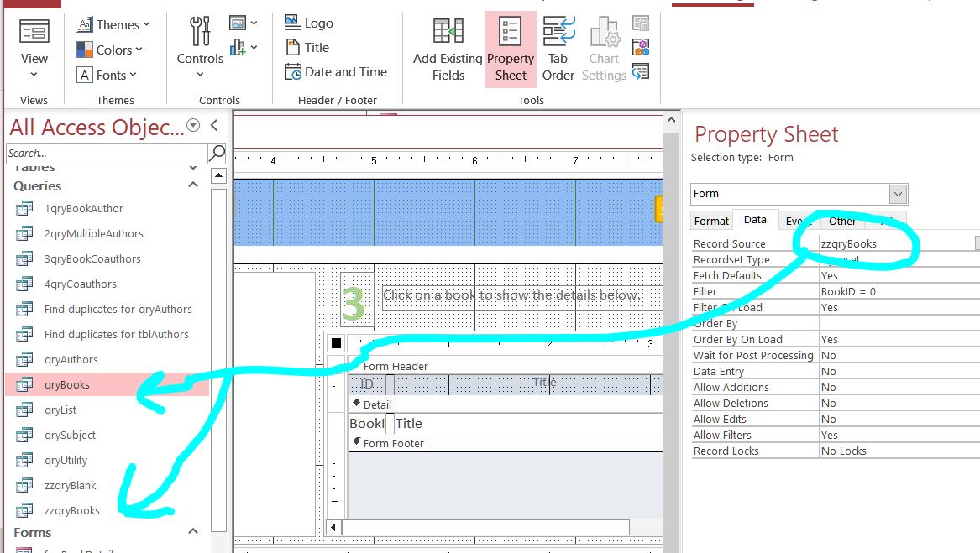Click the Allow Edits value
980x553 pixels.
coord(899,420)
